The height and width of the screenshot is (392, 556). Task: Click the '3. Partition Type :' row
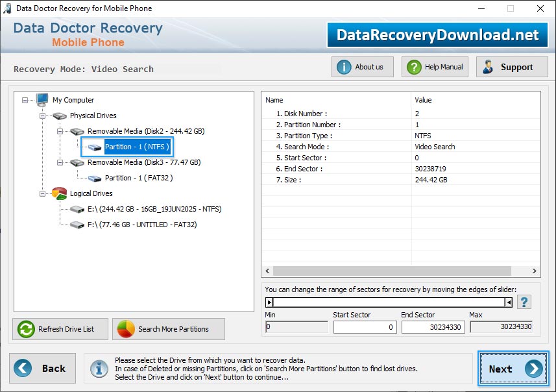(x=401, y=136)
